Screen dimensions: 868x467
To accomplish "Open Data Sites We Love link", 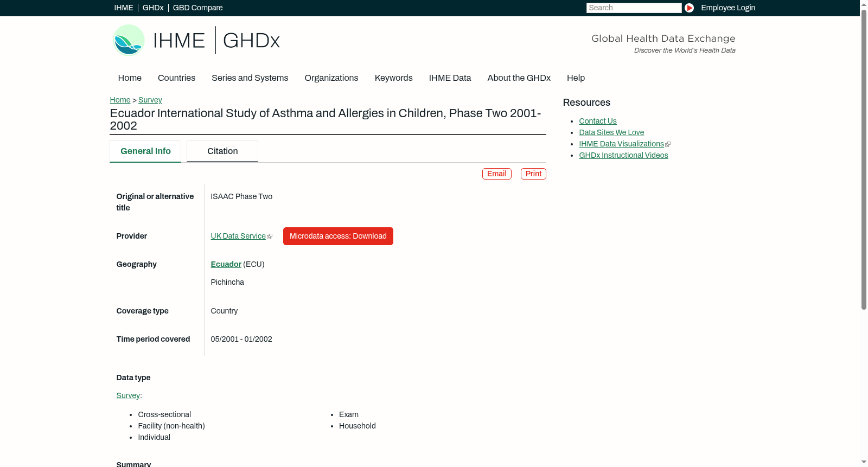I will (x=611, y=133).
